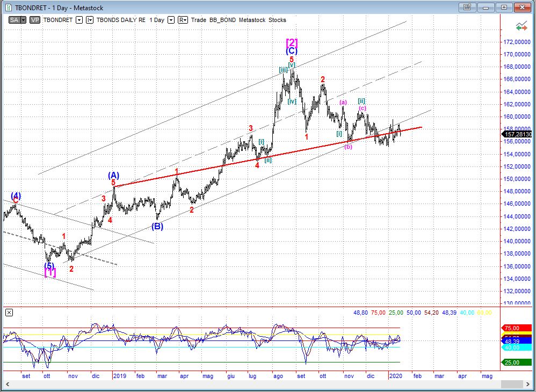Image resolution: width=536 pixels, height=392 pixels.
Task: Click the TBONDRET symbol field
Action: coord(58,20)
